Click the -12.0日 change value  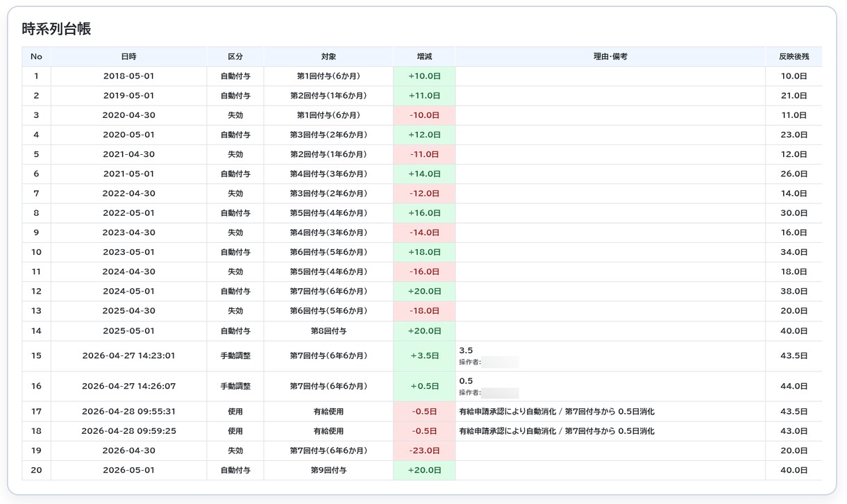tap(424, 194)
